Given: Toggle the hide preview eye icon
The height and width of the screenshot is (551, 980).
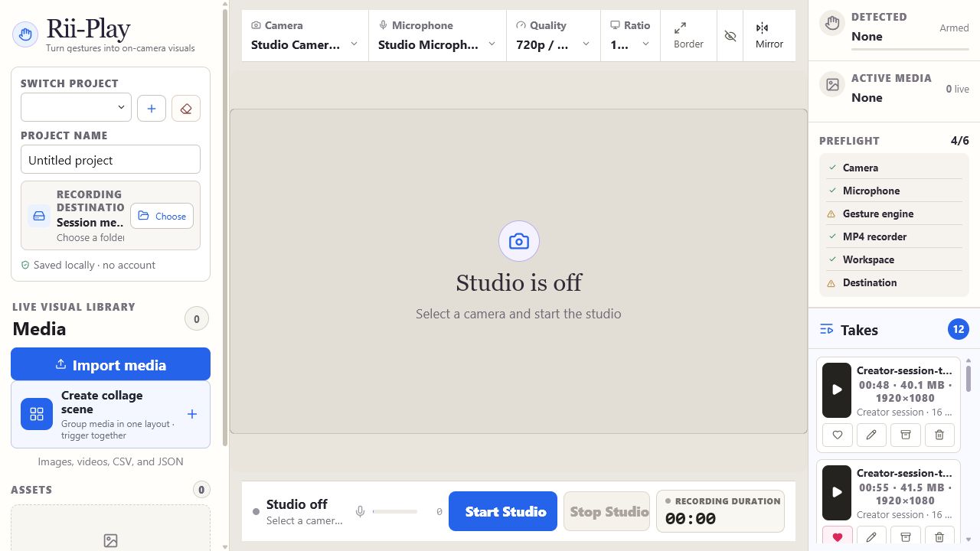Looking at the screenshot, I should coord(730,36).
